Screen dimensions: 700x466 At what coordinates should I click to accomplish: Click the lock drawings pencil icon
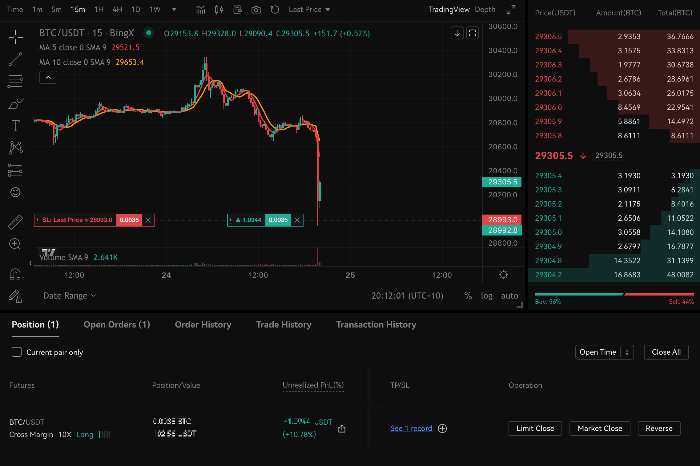[x=15, y=296]
